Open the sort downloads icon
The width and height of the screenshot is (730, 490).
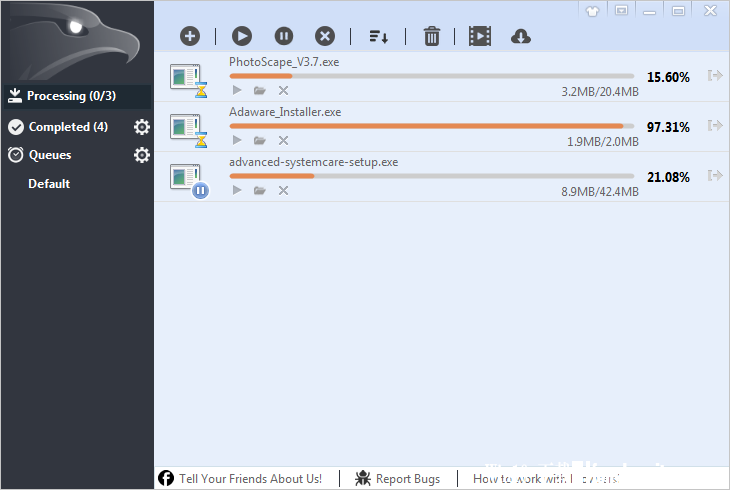pos(379,36)
